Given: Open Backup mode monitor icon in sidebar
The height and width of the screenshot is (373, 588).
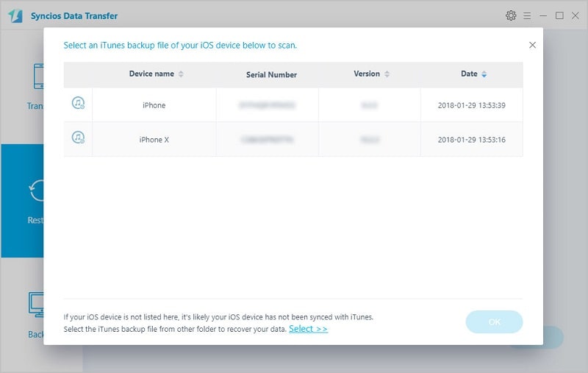Looking at the screenshot, I should (x=36, y=305).
